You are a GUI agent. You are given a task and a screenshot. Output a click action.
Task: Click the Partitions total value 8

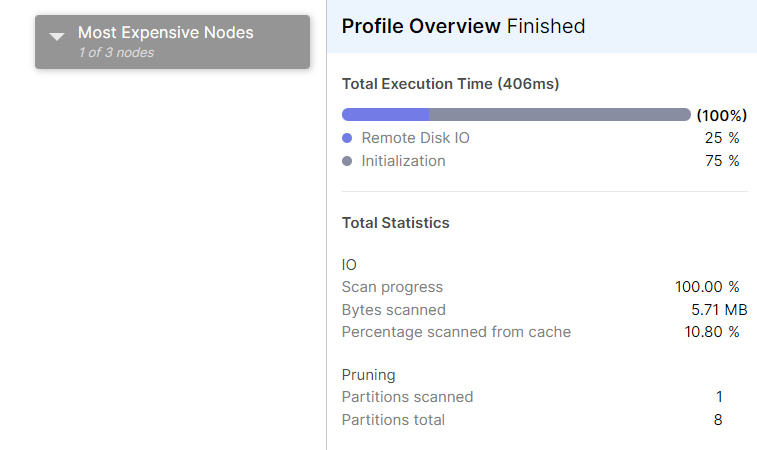(x=718, y=420)
